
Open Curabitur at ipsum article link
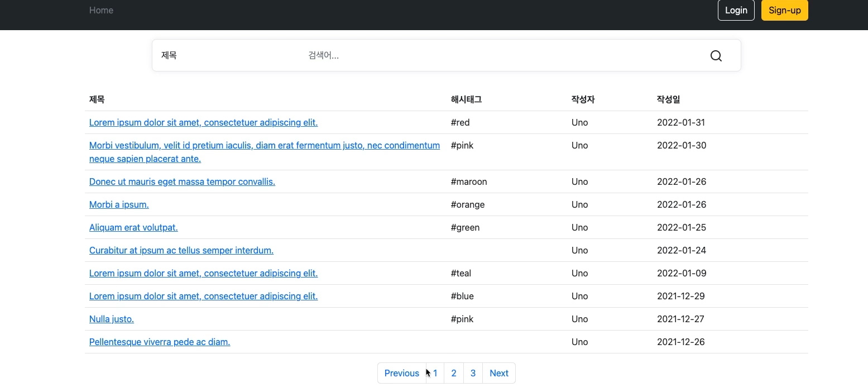[181, 250]
